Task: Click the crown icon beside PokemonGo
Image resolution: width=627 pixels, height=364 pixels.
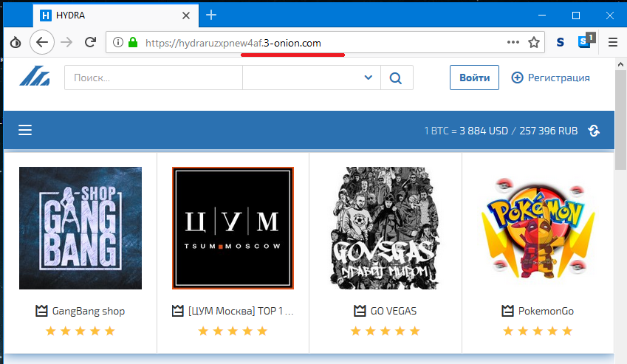Action: click(x=508, y=310)
